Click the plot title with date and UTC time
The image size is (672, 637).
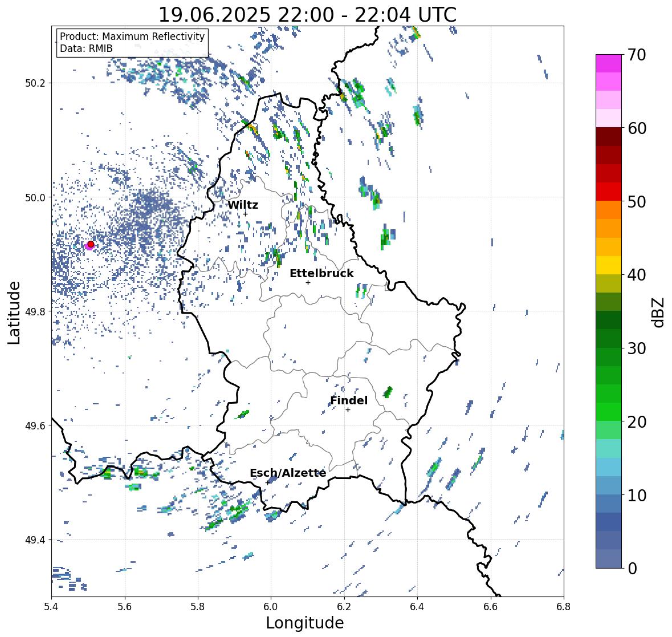tap(307, 15)
